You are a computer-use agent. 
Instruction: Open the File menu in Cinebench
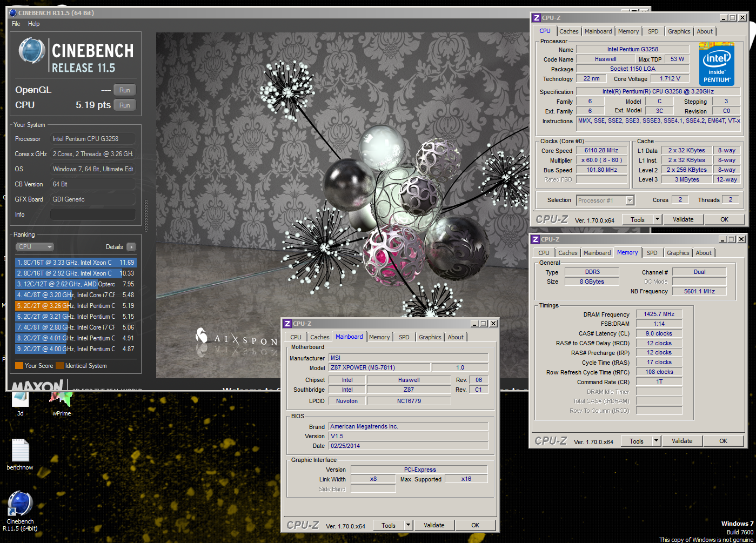16,24
